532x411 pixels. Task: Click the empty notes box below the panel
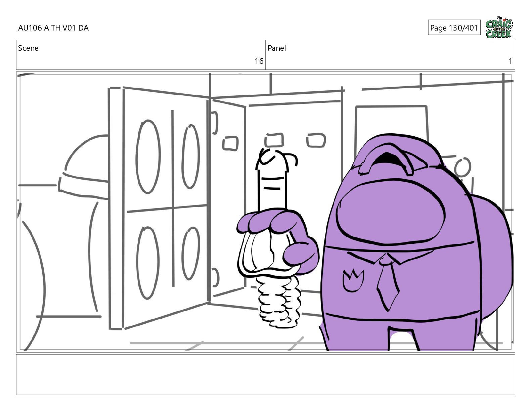(x=266, y=374)
